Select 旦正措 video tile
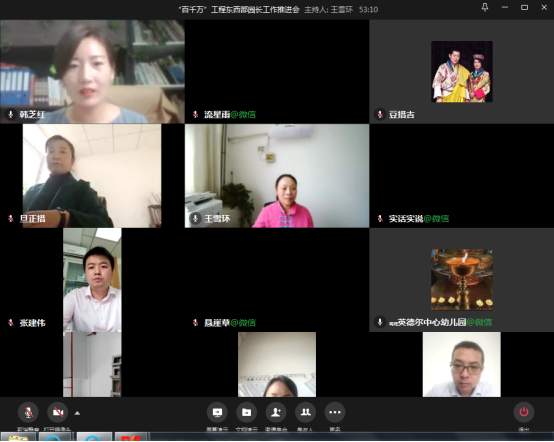The image size is (554, 442). point(92,176)
